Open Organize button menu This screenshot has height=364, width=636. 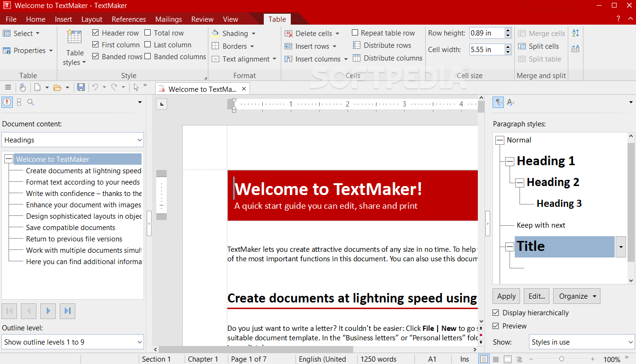[x=577, y=296]
